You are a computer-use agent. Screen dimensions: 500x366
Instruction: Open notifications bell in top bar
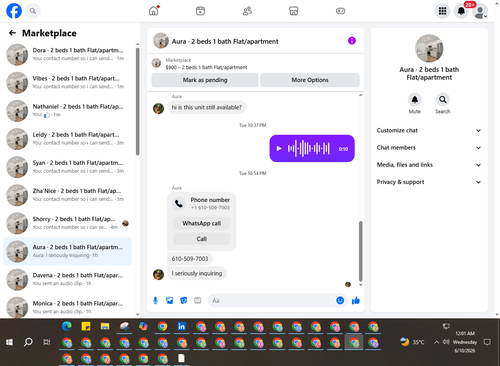461,11
